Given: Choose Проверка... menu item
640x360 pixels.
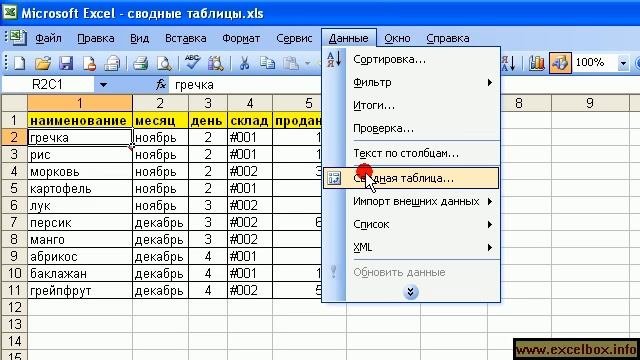Looking at the screenshot, I should pos(411,128).
